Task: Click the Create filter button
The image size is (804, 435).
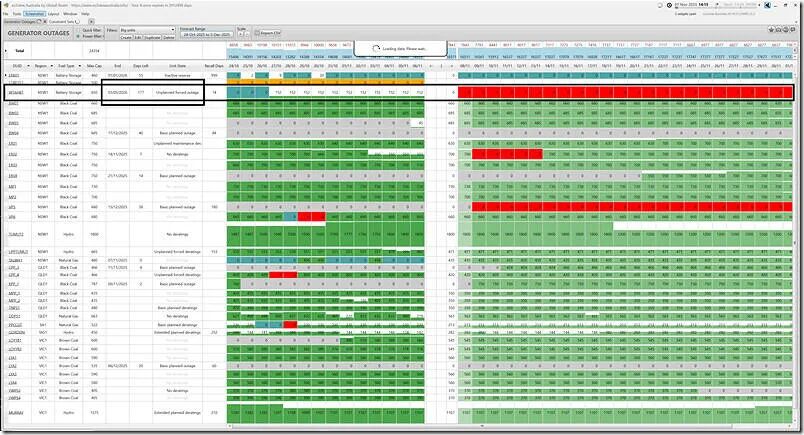Action: (x=126, y=36)
